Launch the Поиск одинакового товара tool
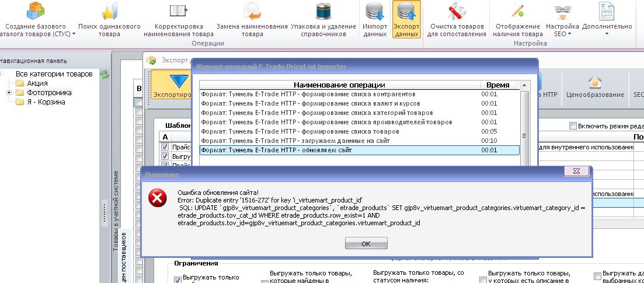The image size is (644, 283). tap(109, 20)
